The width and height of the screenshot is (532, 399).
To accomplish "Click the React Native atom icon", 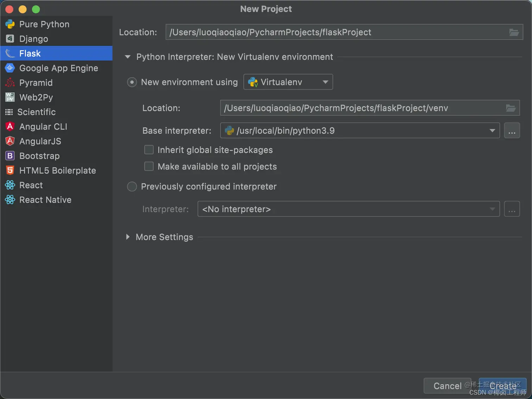I will click(10, 199).
